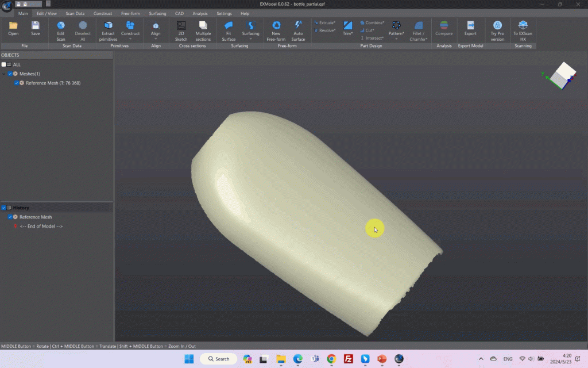Start a 2D Sketch cross section
Image resolution: width=588 pixels, height=368 pixels.
click(181, 25)
